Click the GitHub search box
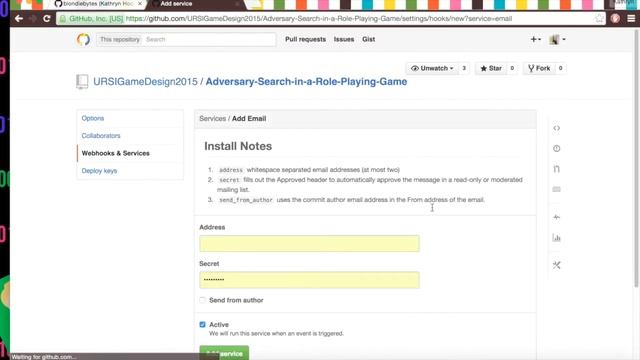The image size is (640, 360). 209,40
